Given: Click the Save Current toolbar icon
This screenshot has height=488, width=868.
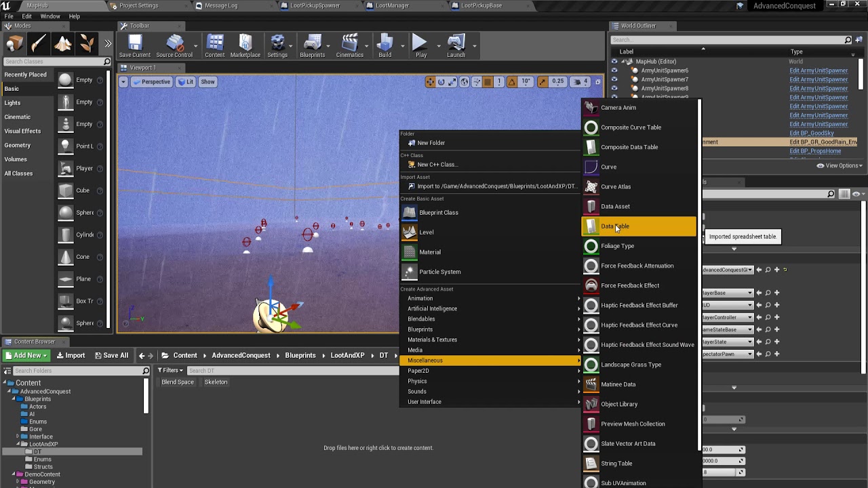Looking at the screenshot, I should click(134, 46).
